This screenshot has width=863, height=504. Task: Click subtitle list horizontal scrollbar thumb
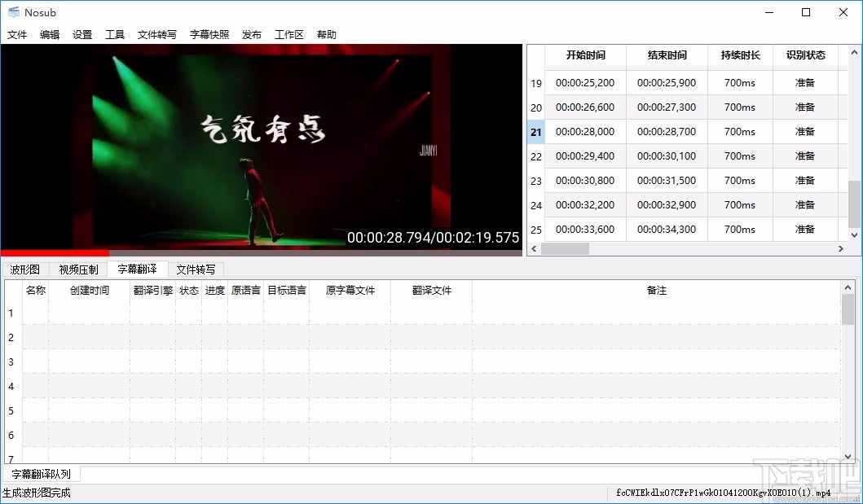(565, 249)
